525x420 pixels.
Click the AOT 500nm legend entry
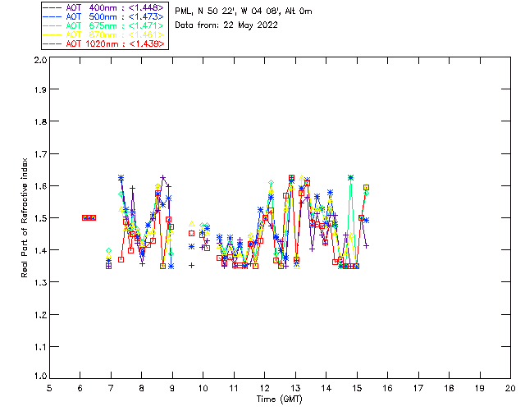pos(105,16)
